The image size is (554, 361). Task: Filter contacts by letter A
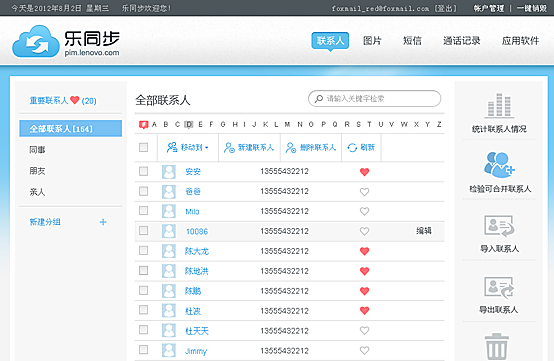point(154,124)
